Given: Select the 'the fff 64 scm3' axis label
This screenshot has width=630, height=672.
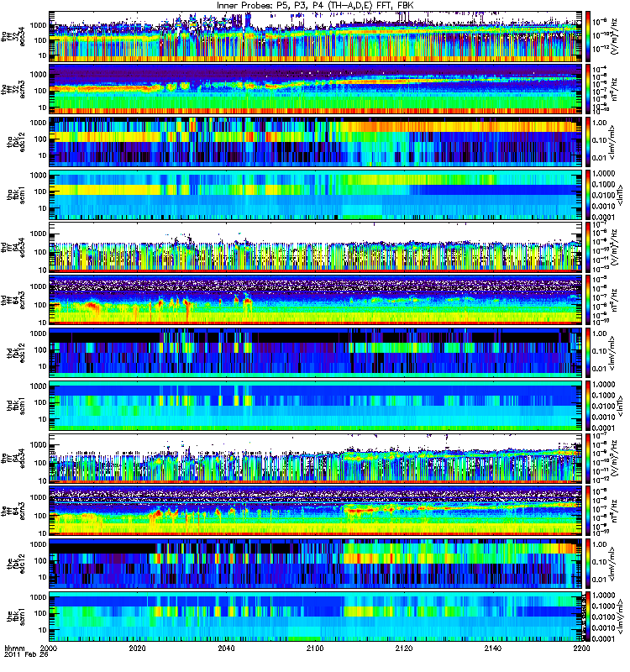Looking at the screenshot, I should click(13, 511).
